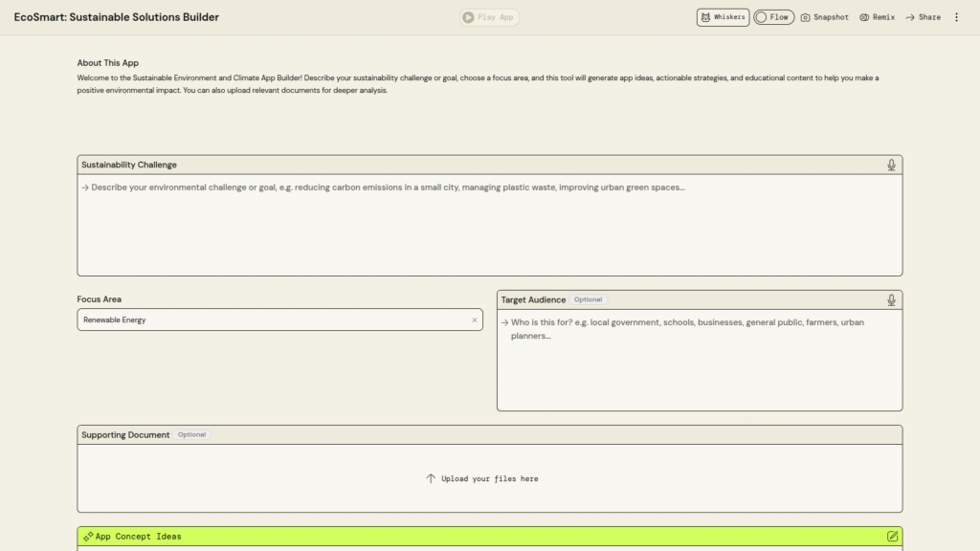Click the Sustainability Challenge microphone icon
This screenshot has width=980, height=551.
pyautogui.click(x=891, y=165)
